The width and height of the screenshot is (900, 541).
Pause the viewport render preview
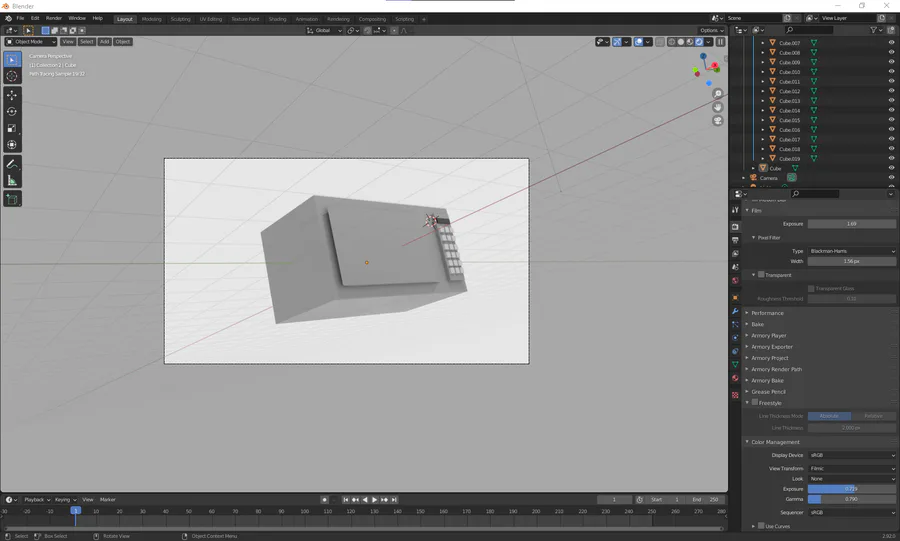click(720, 42)
